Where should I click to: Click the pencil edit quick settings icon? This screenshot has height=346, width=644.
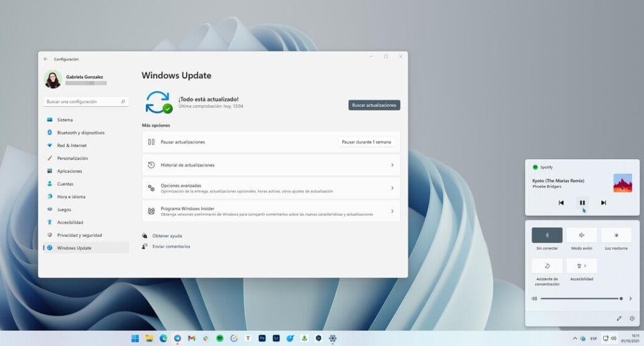coord(619,318)
